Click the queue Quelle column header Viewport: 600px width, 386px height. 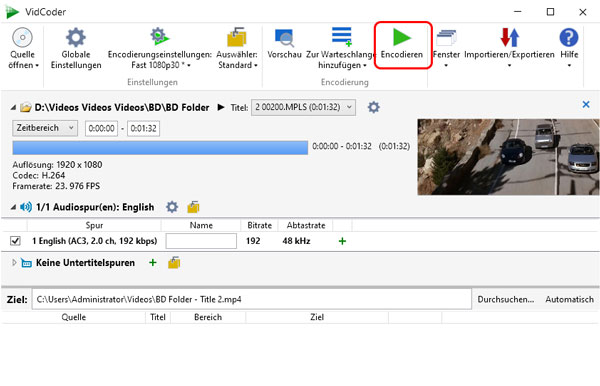pos(73,317)
